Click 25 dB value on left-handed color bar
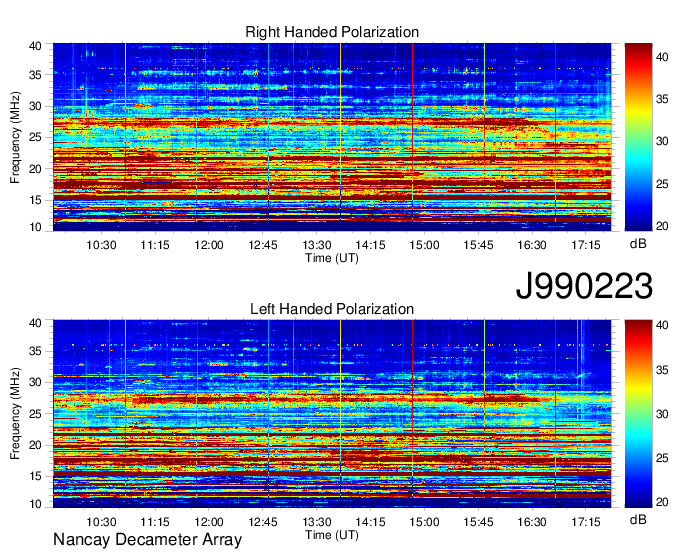 coord(662,458)
